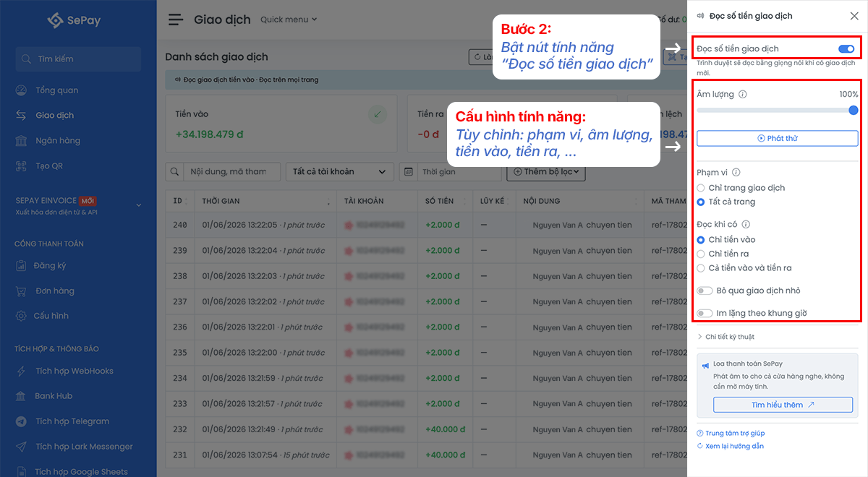Select Chỉ trang giao dịch radio

[700, 188]
